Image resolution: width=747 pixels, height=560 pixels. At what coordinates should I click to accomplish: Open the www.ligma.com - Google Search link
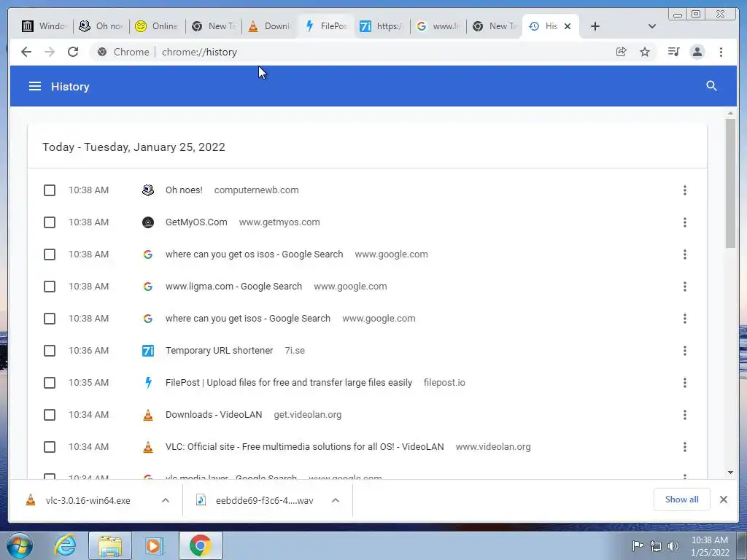click(233, 286)
